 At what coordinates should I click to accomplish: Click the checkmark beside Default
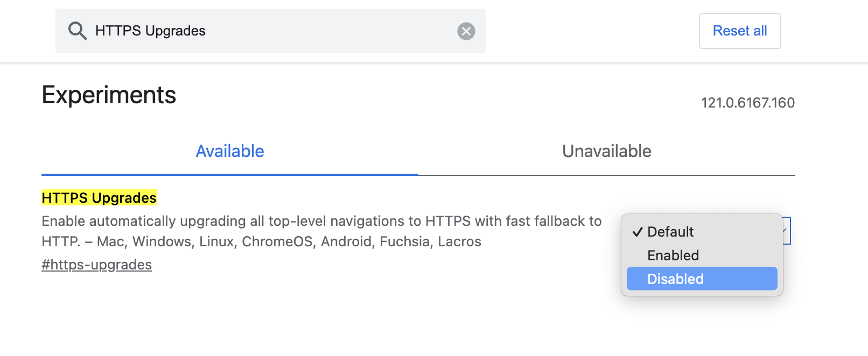coord(638,232)
